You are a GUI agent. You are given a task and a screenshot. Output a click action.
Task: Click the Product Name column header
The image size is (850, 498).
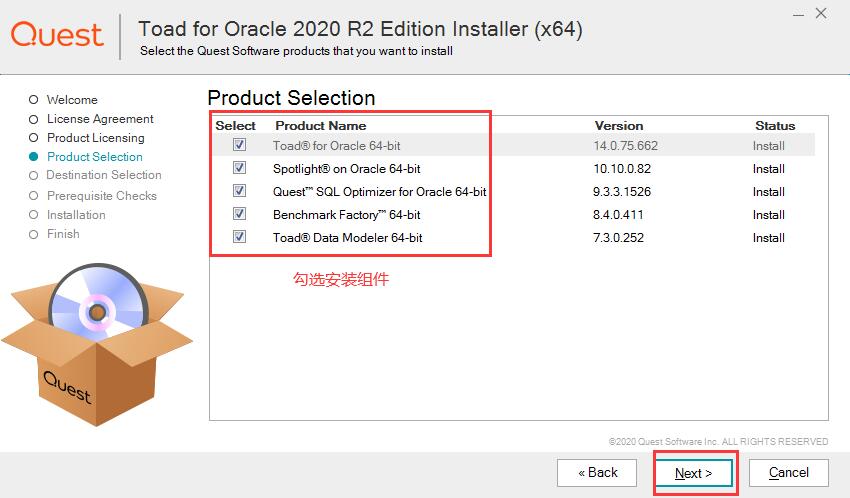click(x=320, y=126)
